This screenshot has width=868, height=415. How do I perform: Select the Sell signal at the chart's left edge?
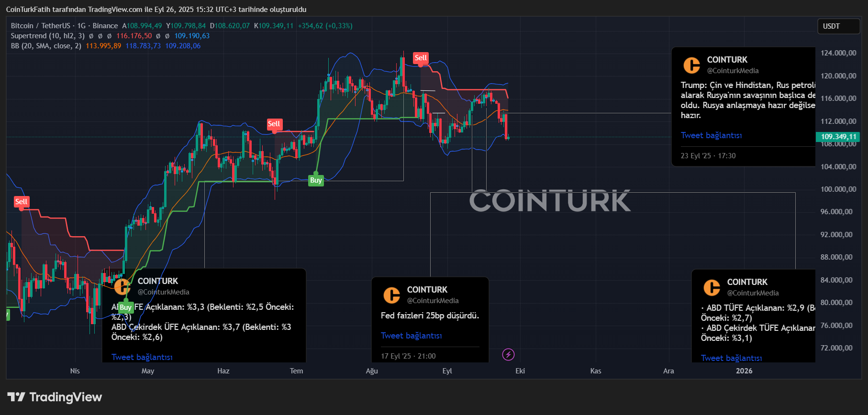click(22, 202)
